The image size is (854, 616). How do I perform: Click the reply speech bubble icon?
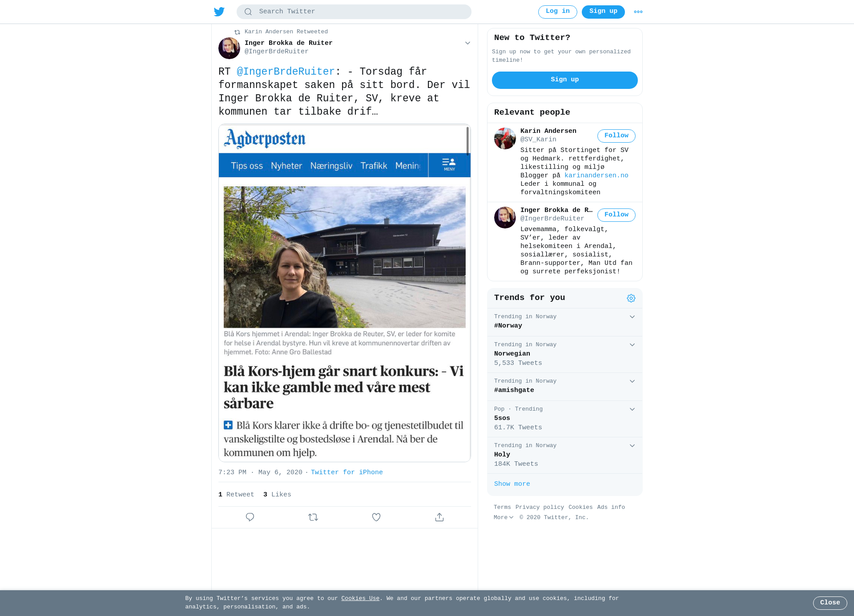click(250, 517)
